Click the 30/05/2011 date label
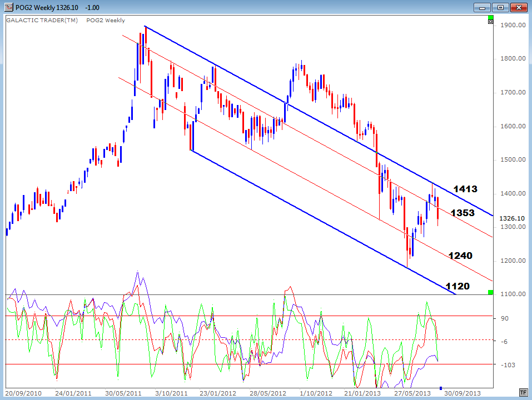 (x=123, y=393)
